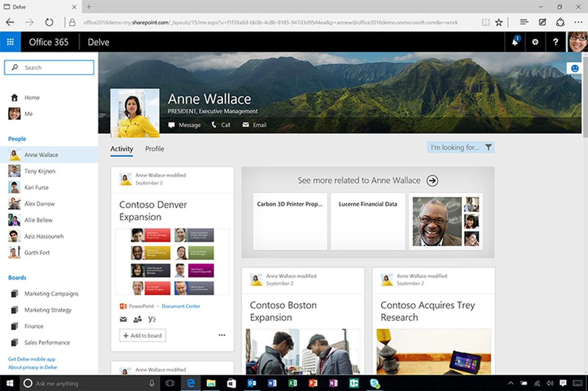Click the email envelope icon on the card
Image resolution: width=588 pixels, height=391 pixels.
pyautogui.click(x=123, y=319)
